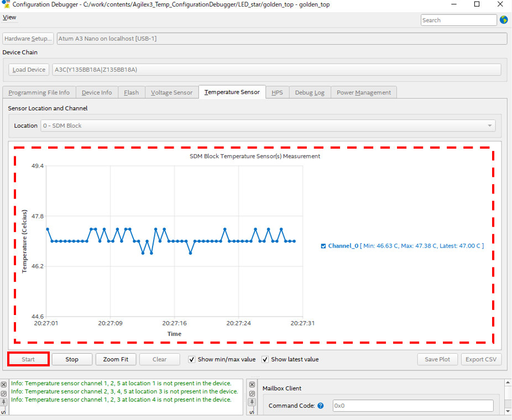Stop the temperature measurement

[72, 359]
